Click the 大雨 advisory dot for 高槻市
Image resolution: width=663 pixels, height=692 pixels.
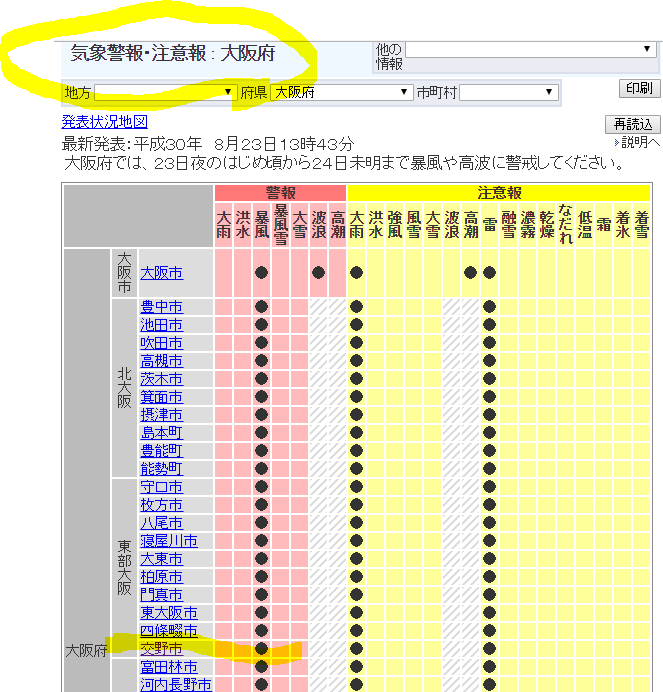[356, 361]
